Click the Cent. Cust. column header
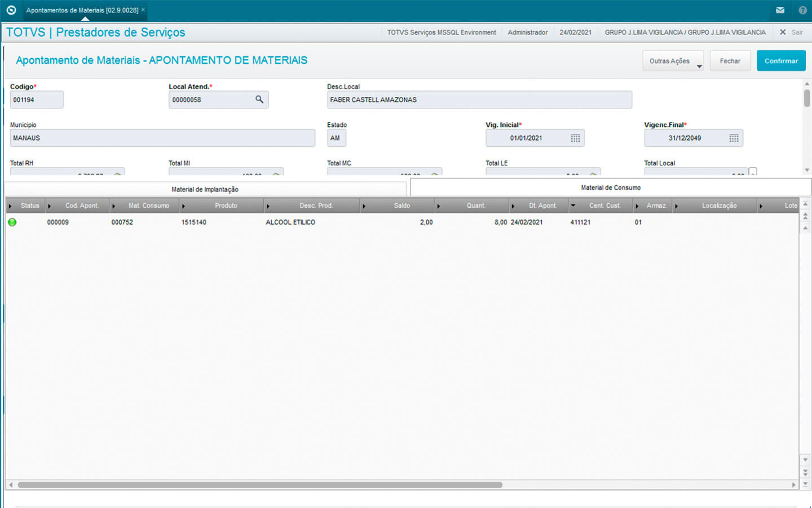 604,206
